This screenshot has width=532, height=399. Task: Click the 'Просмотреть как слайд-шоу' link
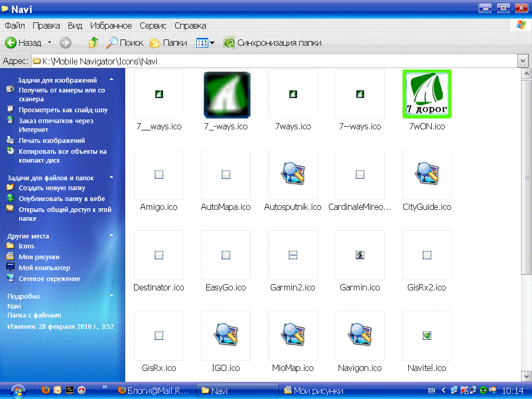63,110
